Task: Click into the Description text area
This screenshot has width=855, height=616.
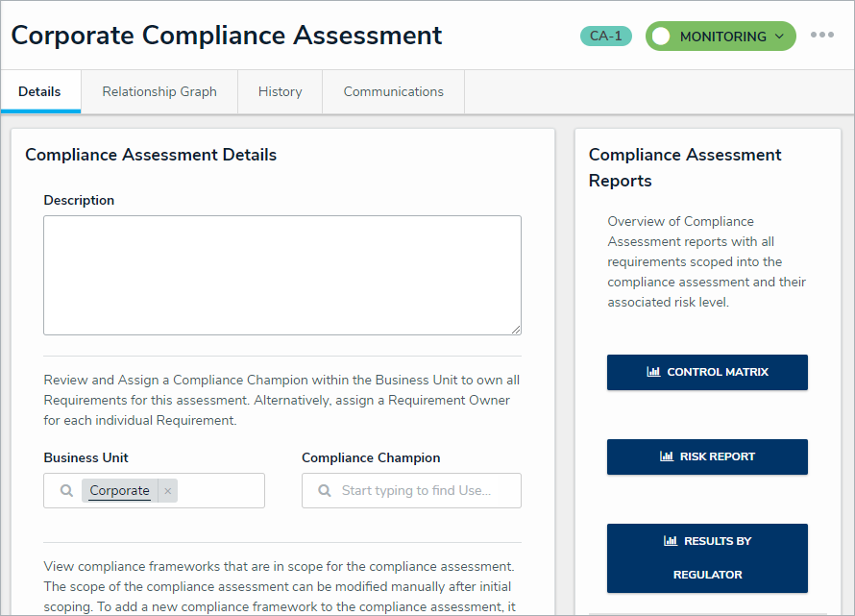Action: [281, 275]
